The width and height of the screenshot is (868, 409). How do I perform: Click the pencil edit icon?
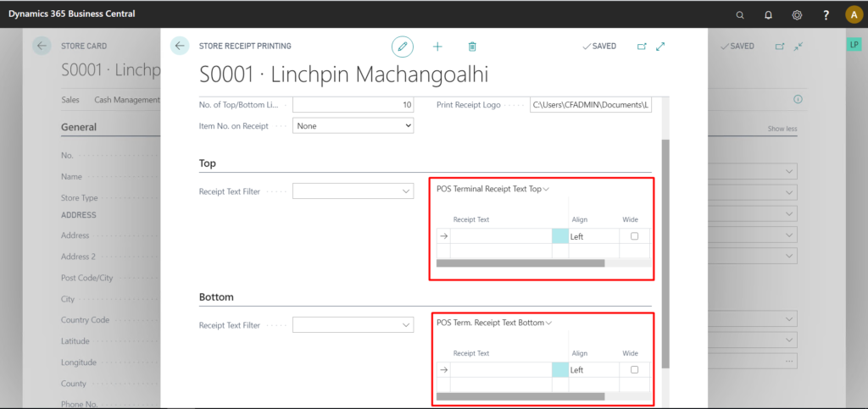tap(403, 47)
